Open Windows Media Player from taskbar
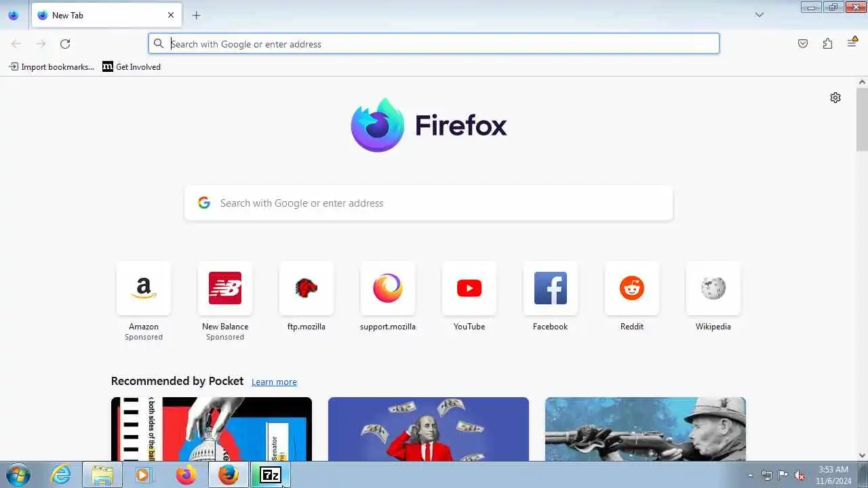The image size is (868, 488). tap(143, 475)
